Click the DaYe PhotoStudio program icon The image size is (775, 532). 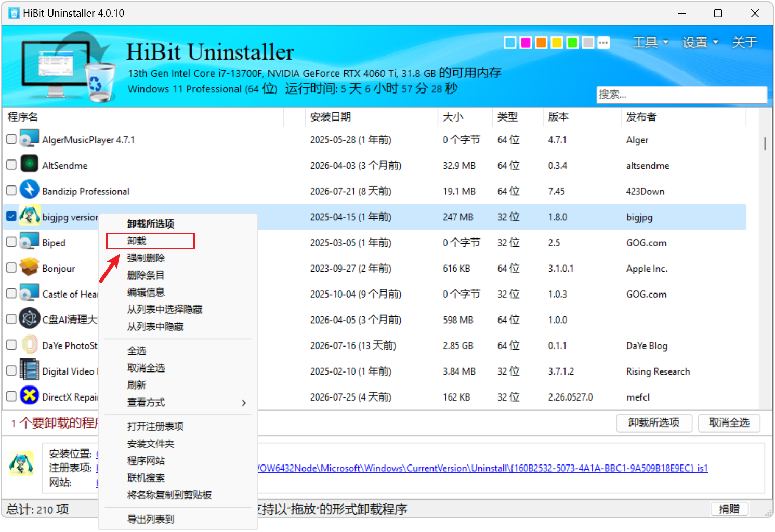pos(29,344)
